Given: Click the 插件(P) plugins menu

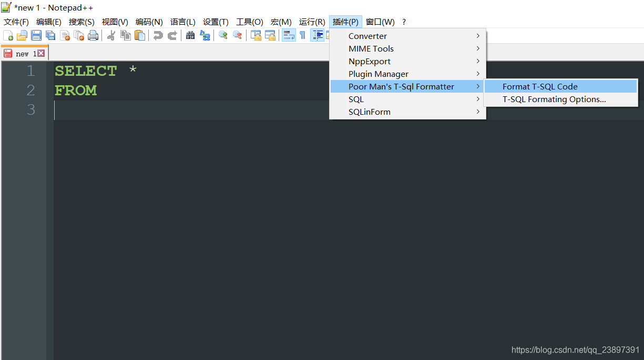Looking at the screenshot, I should pyautogui.click(x=345, y=22).
